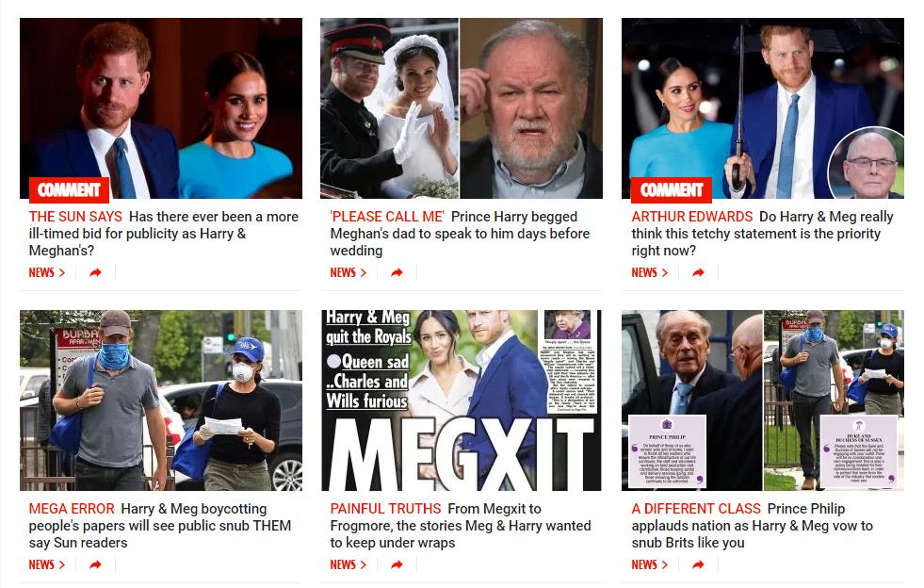Click the wedding carriage and bearded man image
Screen dimensions: 924x588
462,108
